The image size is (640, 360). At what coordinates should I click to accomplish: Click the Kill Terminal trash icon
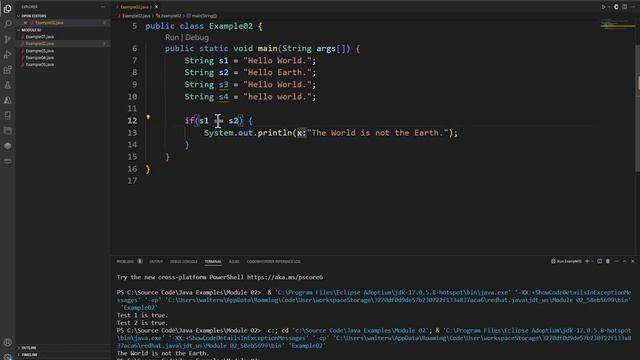pyautogui.click(x=608, y=261)
